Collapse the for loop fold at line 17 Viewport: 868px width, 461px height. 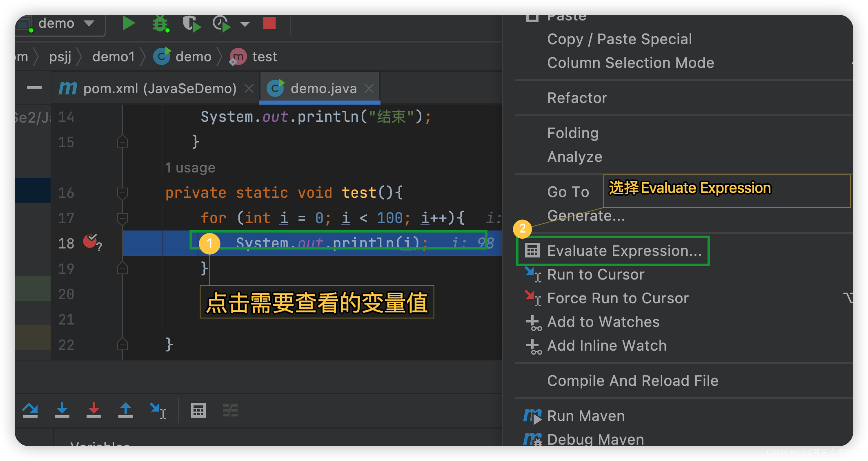(122, 218)
